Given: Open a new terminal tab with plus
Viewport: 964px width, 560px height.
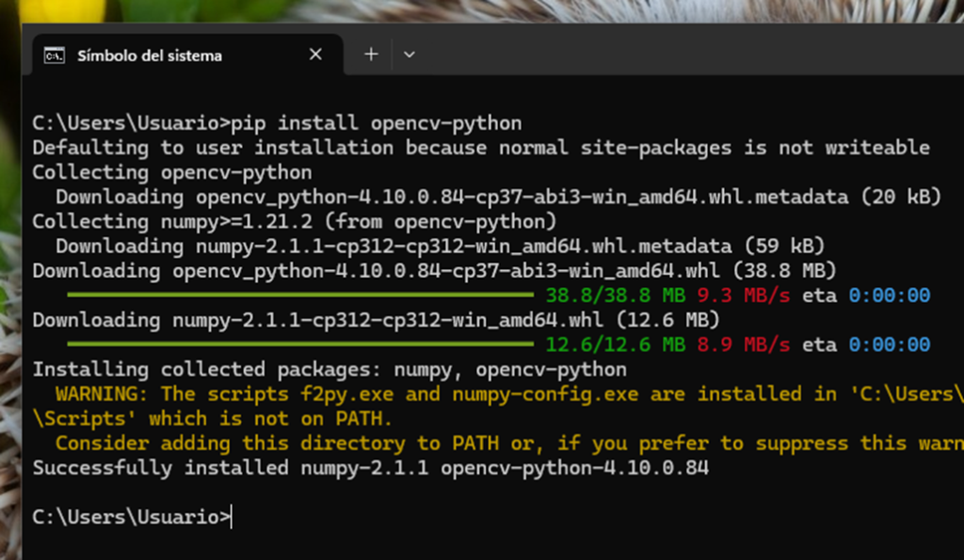Looking at the screenshot, I should pos(371,55).
